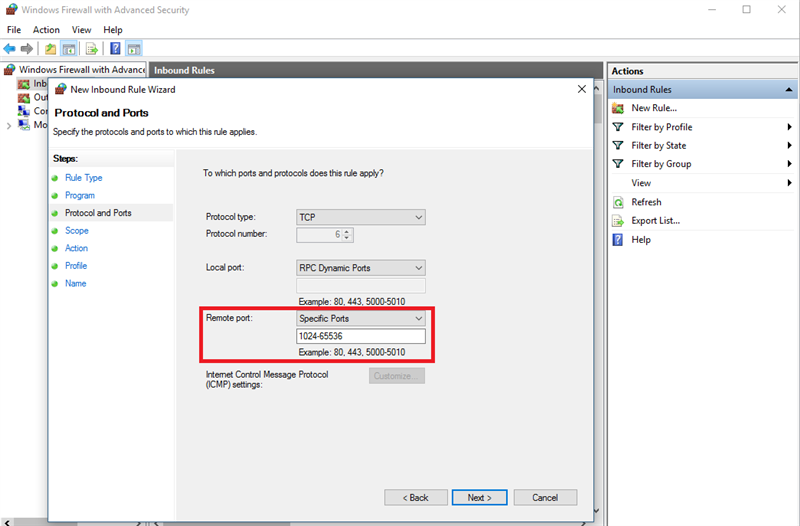Click the Up One Level folder icon
This screenshot has height=526, width=800.
tap(51, 48)
